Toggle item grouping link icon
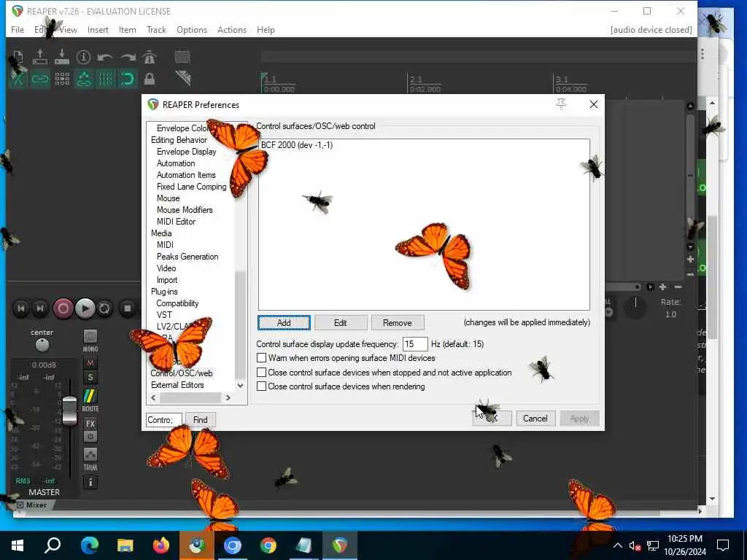The width and height of the screenshot is (747, 560). [x=40, y=79]
